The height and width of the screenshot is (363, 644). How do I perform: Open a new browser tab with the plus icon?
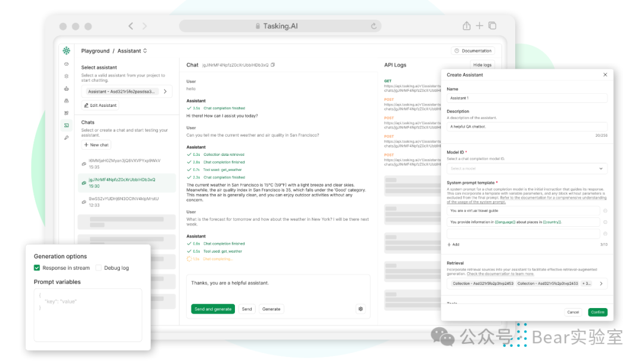tap(479, 26)
